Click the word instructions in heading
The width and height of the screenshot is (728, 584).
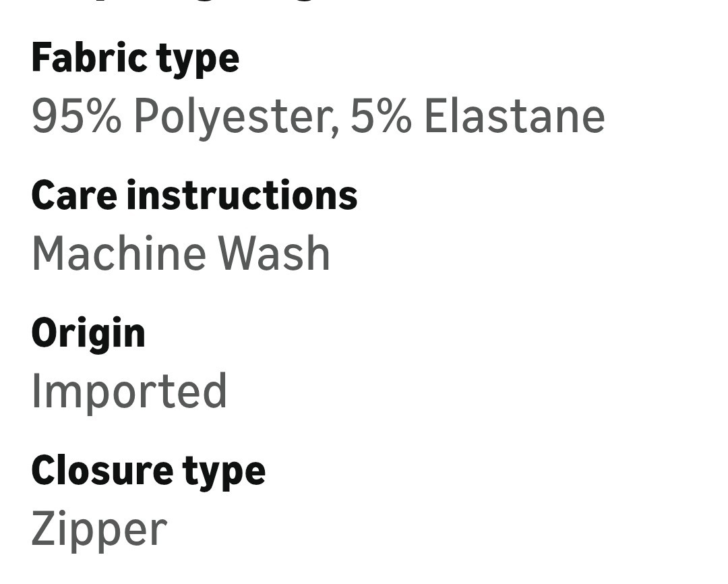[242, 196]
